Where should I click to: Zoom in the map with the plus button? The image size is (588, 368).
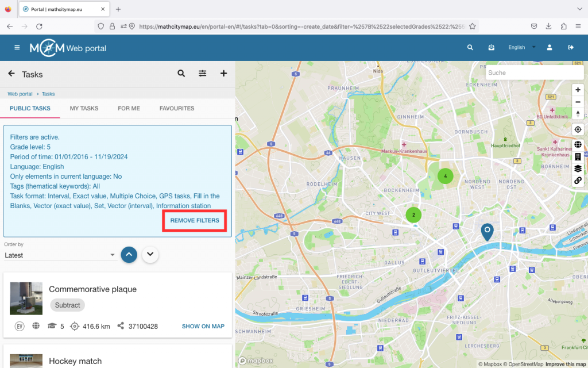point(578,90)
